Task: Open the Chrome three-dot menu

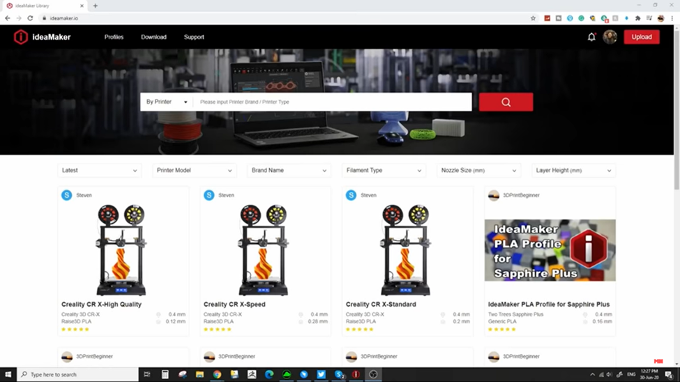Action: point(672,18)
